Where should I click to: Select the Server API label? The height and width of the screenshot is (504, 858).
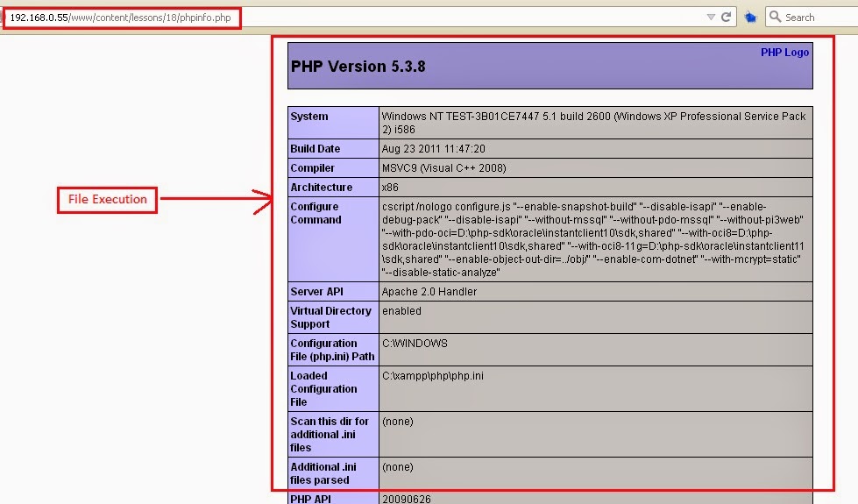click(317, 292)
